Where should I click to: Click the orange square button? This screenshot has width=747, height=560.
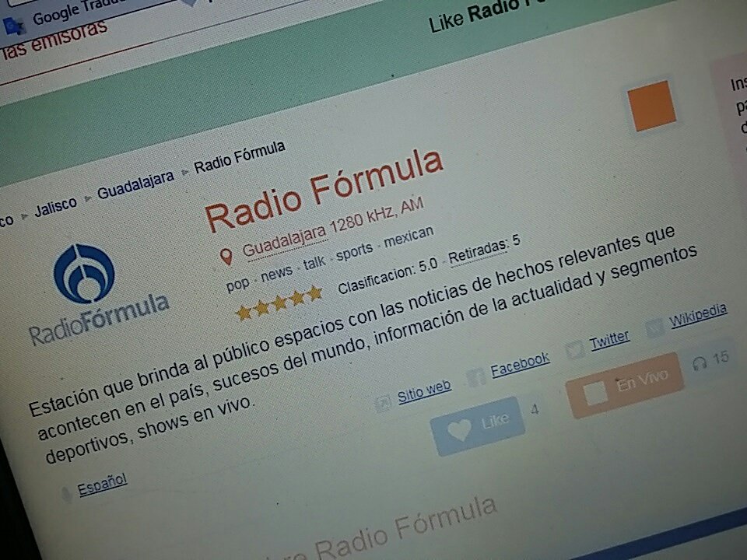[652, 106]
